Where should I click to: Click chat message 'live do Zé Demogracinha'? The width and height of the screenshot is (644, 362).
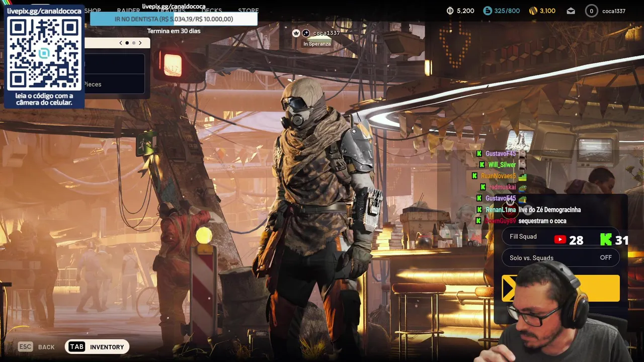coord(549,210)
